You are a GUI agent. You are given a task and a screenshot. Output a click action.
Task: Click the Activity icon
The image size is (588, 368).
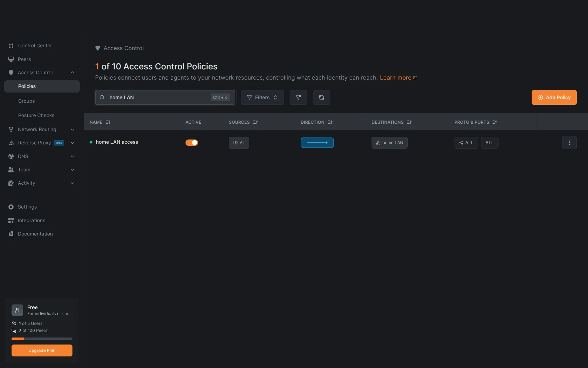coord(11,183)
